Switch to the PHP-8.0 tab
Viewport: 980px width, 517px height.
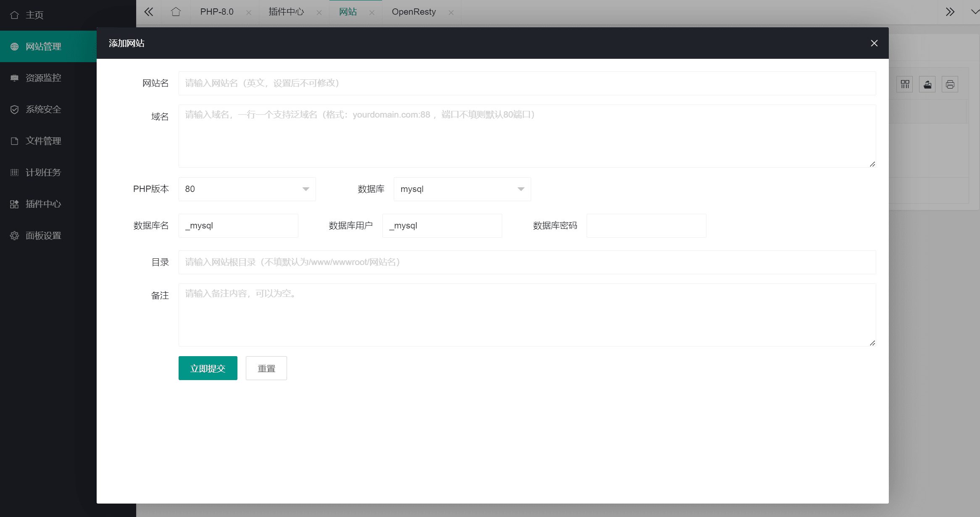[216, 12]
